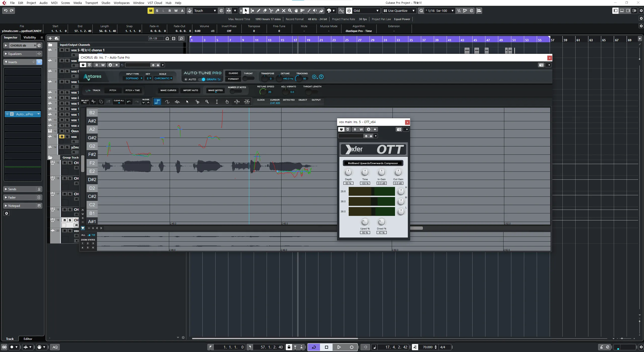Switch to the Editor tab at bottom

pos(28,339)
